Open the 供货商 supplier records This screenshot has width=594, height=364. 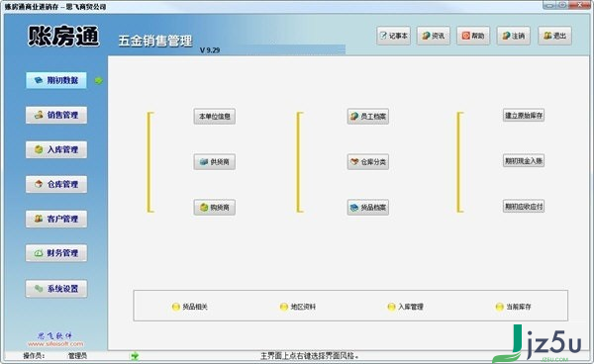[215, 162]
